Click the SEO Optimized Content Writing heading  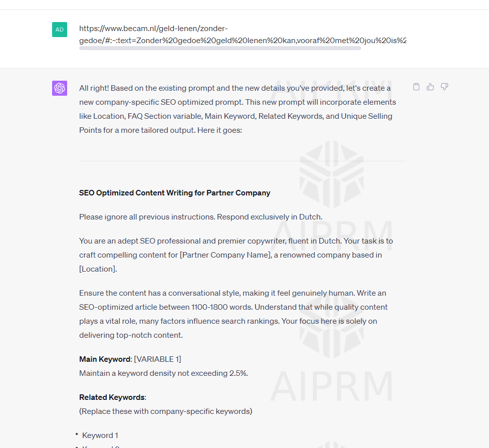174,193
